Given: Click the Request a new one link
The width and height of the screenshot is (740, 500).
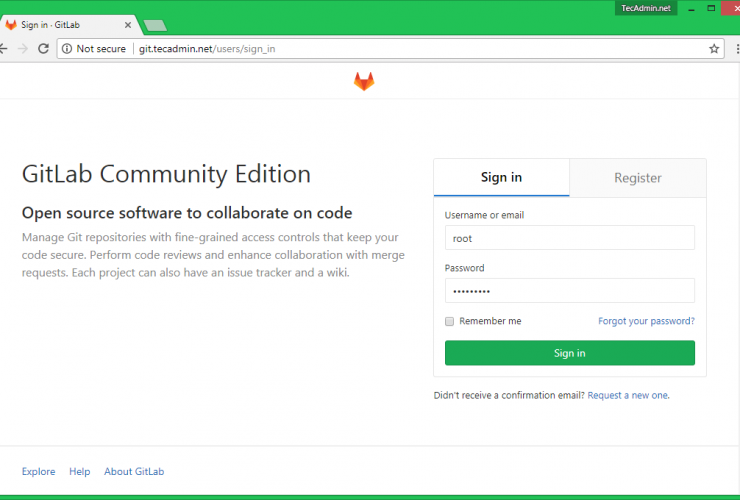Looking at the screenshot, I should tap(628, 395).
